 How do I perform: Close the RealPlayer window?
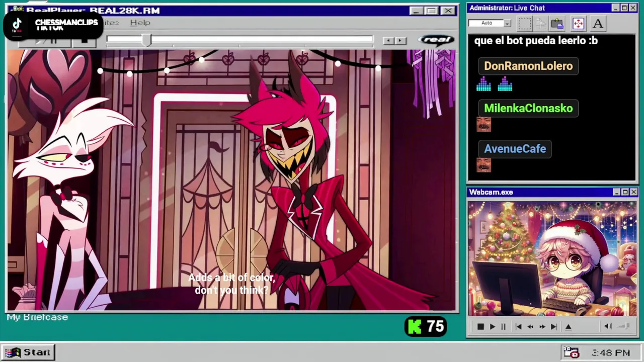(x=448, y=11)
